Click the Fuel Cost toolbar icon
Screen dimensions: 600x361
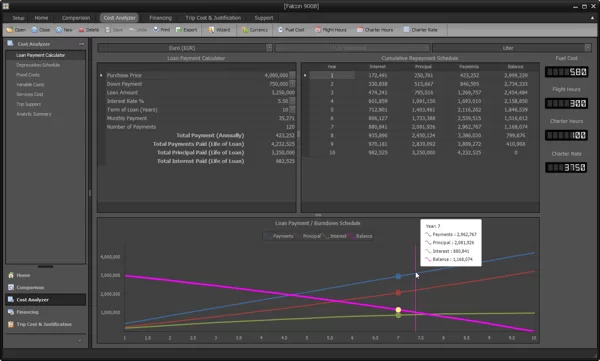coord(280,29)
